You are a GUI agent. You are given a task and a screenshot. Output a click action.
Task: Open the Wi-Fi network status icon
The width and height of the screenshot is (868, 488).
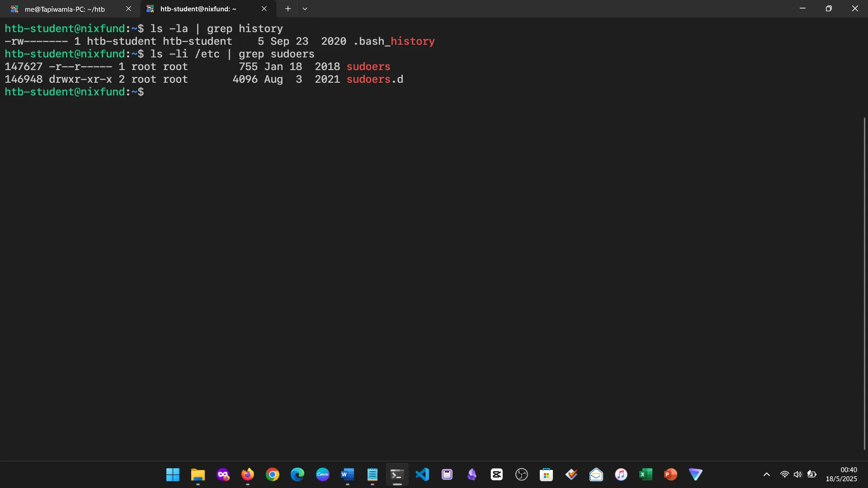(785, 474)
